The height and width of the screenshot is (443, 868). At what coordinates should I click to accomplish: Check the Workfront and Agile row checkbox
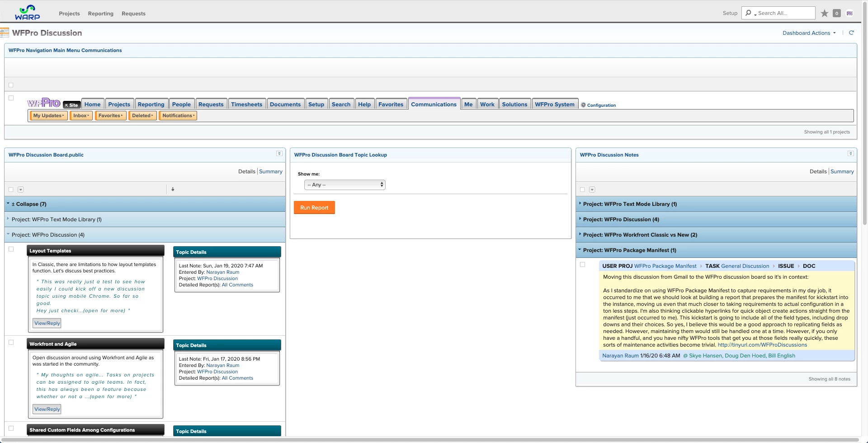coord(11,342)
